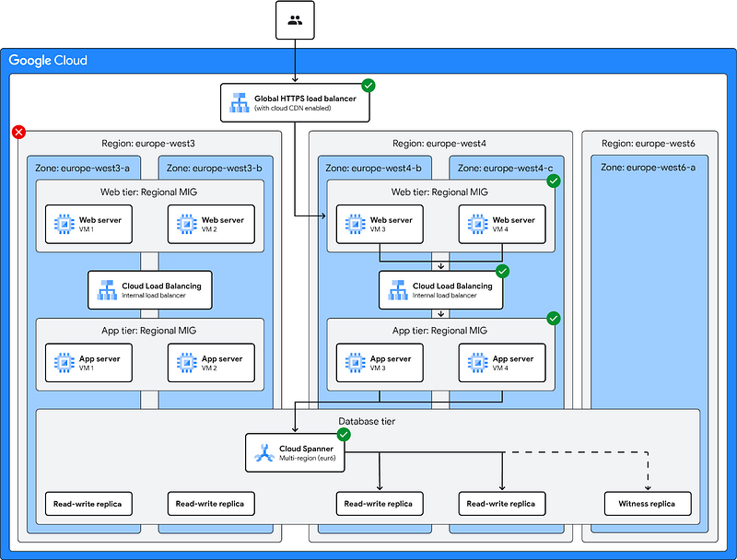This screenshot has height=560, width=737.
Task: Select the Read-write replica under zone europe-west3-b
Action: click(211, 504)
